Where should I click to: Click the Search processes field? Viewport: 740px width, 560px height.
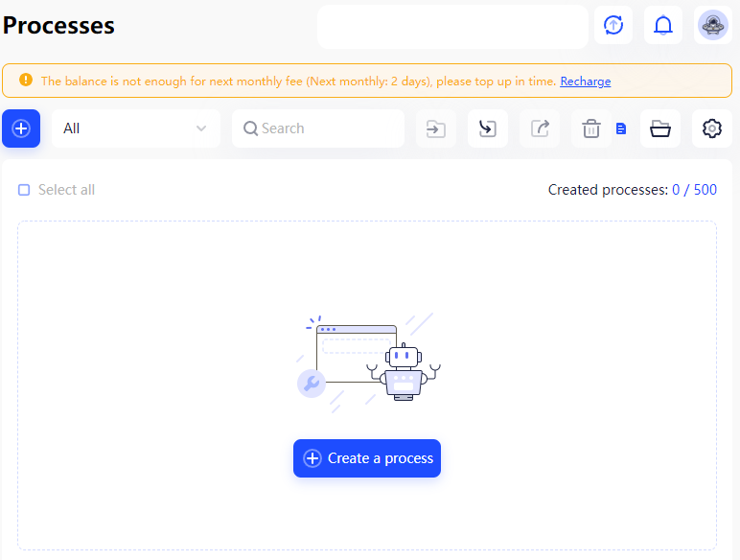pyautogui.click(x=318, y=128)
